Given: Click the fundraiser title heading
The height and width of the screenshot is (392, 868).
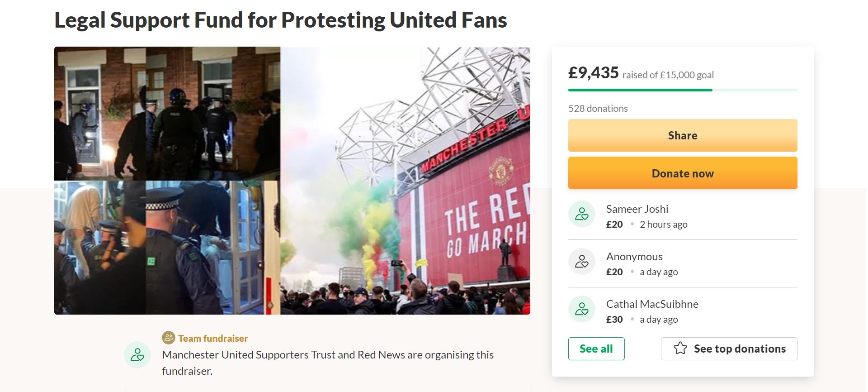Looking at the screenshot, I should click(281, 20).
